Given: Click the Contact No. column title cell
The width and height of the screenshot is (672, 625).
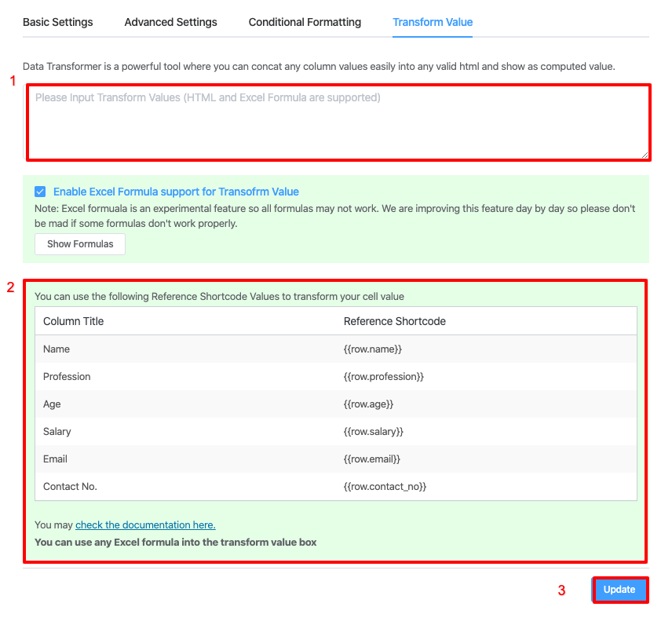Looking at the screenshot, I should pyautogui.click(x=70, y=486).
